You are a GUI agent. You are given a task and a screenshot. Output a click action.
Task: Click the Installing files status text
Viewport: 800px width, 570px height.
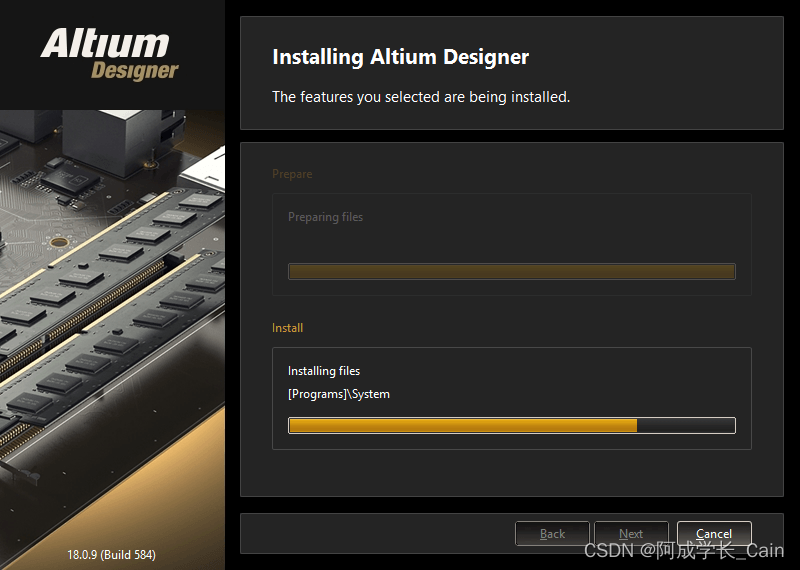point(324,371)
